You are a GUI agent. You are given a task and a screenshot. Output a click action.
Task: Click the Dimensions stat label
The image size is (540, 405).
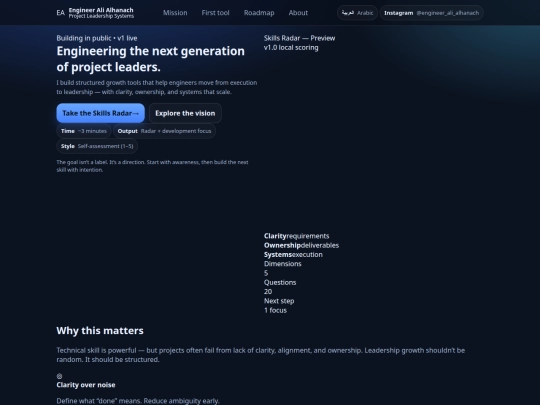tap(282, 264)
